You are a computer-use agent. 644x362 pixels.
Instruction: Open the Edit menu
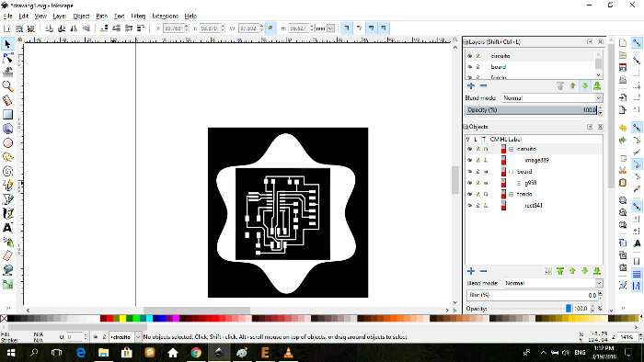pyautogui.click(x=23, y=16)
